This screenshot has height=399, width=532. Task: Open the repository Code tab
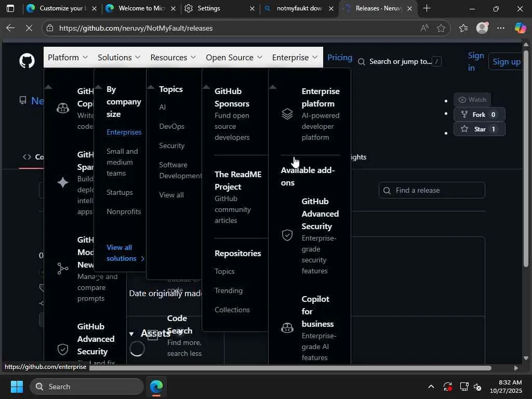33,157
